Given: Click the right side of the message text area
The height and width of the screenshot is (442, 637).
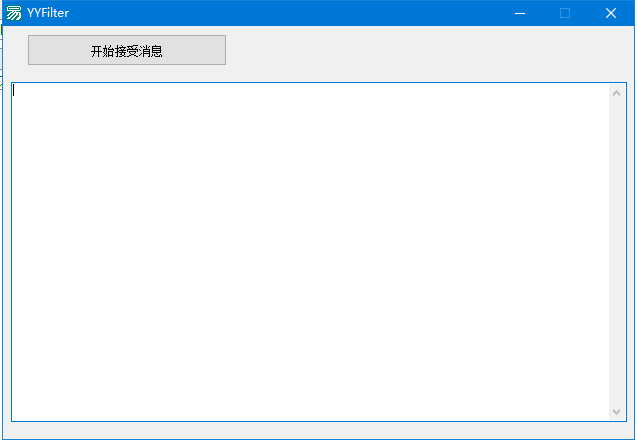Looking at the screenshot, I should point(560,250).
